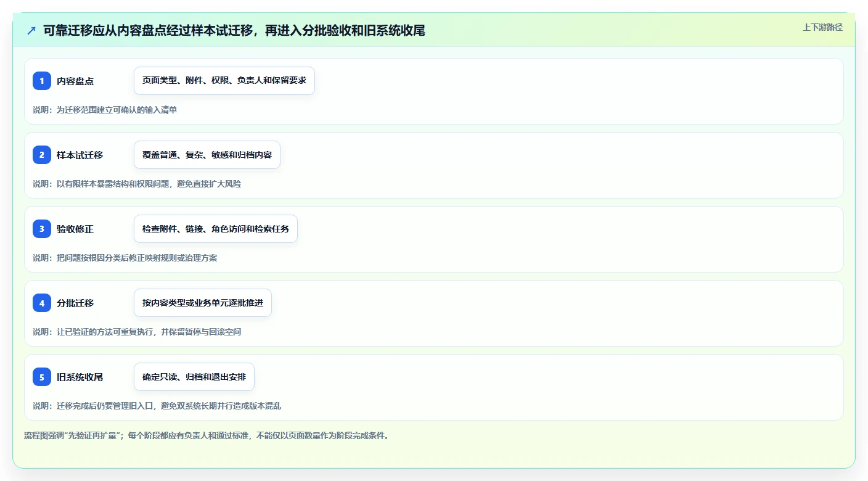Select the 分批迁移 step title
Screen dimensions: 868x481
coord(75,303)
